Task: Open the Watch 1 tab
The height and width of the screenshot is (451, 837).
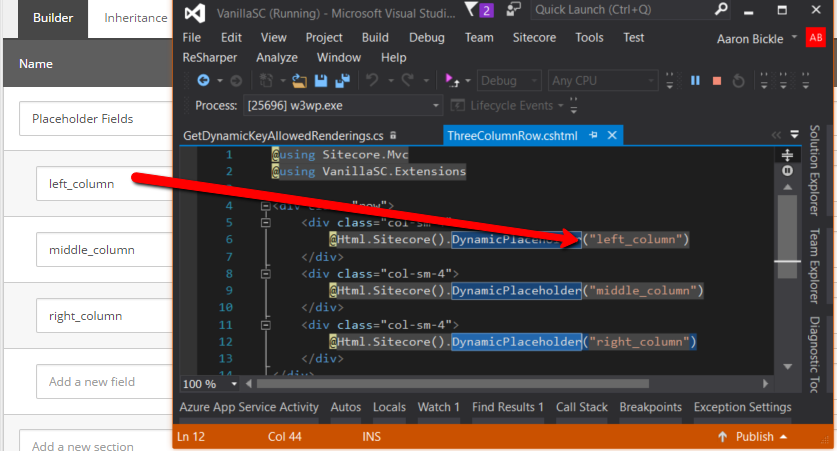Action: coord(438,407)
